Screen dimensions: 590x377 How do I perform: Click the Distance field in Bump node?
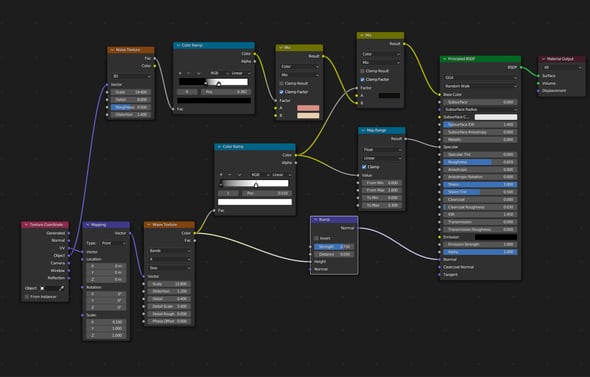pyautogui.click(x=334, y=254)
